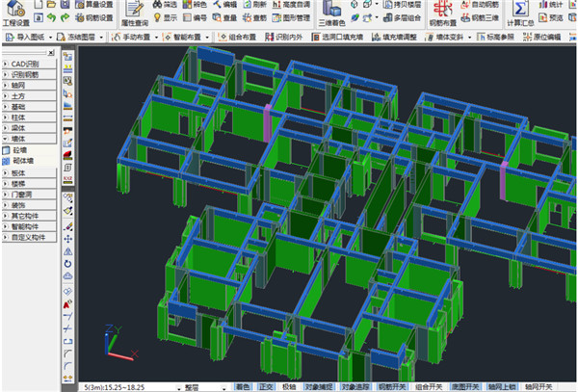Open 手动布置 dropdown arrow
This screenshot has height=392, width=578.
tap(156, 38)
